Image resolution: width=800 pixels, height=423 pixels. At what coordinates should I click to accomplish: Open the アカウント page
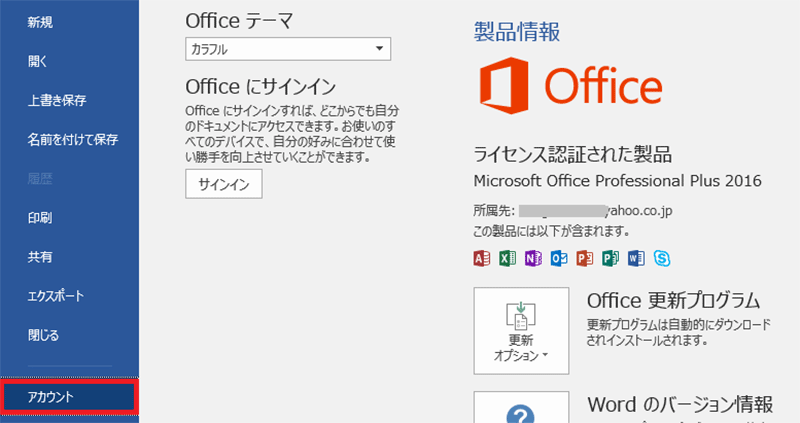pyautogui.click(x=69, y=396)
